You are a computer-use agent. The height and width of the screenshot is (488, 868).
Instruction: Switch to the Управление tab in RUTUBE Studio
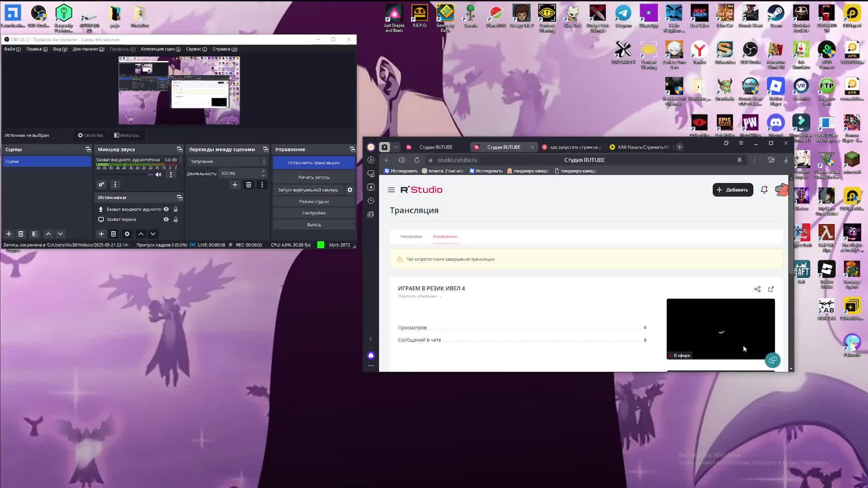[x=445, y=236]
